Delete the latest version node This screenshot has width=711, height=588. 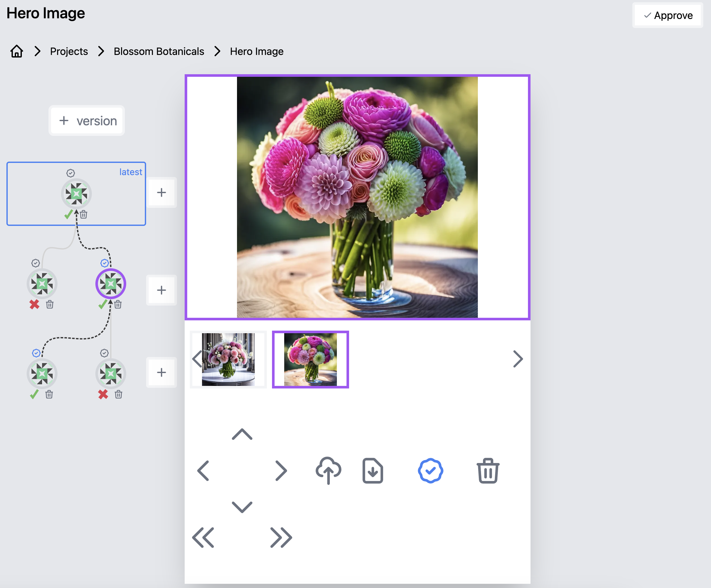pyautogui.click(x=84, y=214)
